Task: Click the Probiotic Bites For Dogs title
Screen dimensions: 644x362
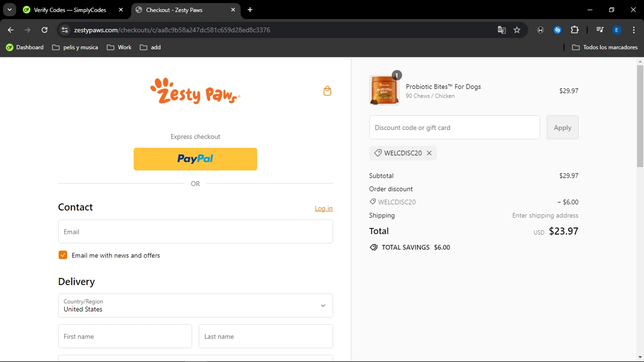Action: pyautogui.click(x=444, y=87)
